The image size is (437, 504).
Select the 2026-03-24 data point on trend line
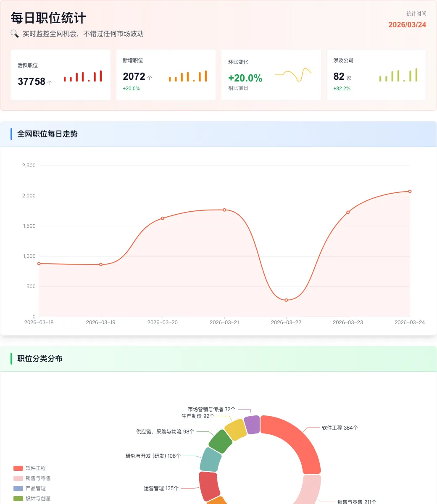[x=410, y=192]
